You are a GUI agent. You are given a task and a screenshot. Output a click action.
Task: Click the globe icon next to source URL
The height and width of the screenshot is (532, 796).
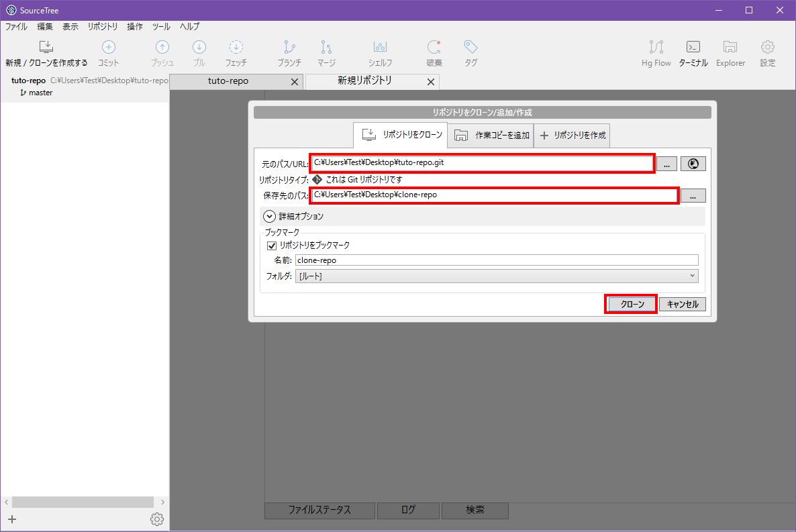(693, 163)
